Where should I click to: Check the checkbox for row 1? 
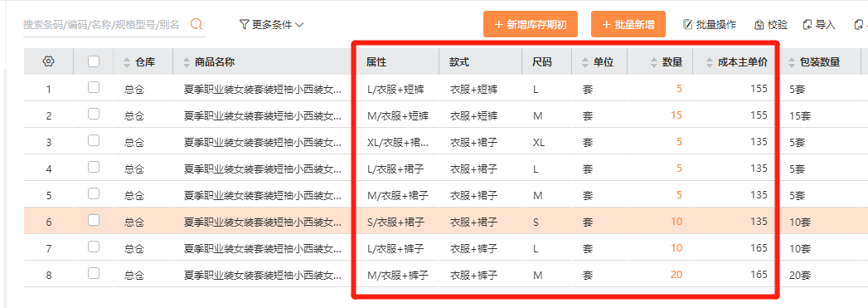pyautogui.click(x=94, y=87)
